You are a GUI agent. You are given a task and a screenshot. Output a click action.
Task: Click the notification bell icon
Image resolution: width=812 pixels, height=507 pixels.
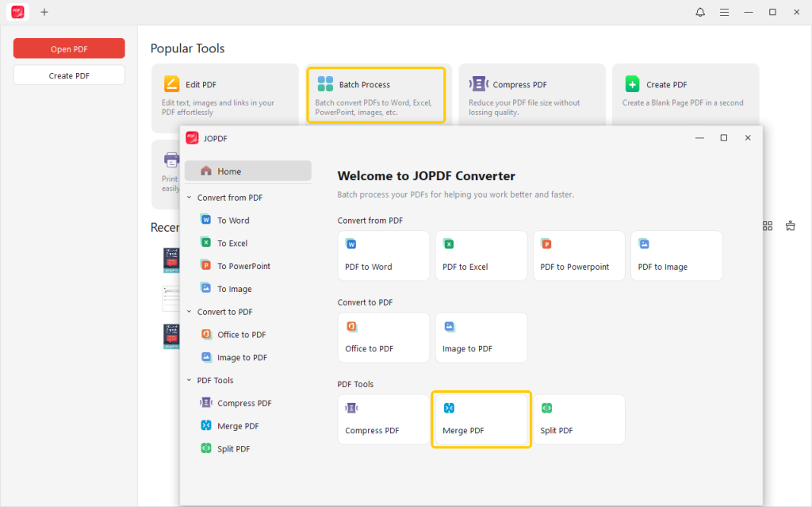click(700, 12)
